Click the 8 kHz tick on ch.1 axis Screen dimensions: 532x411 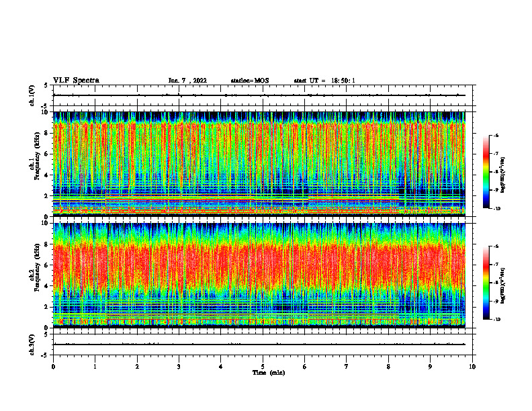(x=47, y=133)
